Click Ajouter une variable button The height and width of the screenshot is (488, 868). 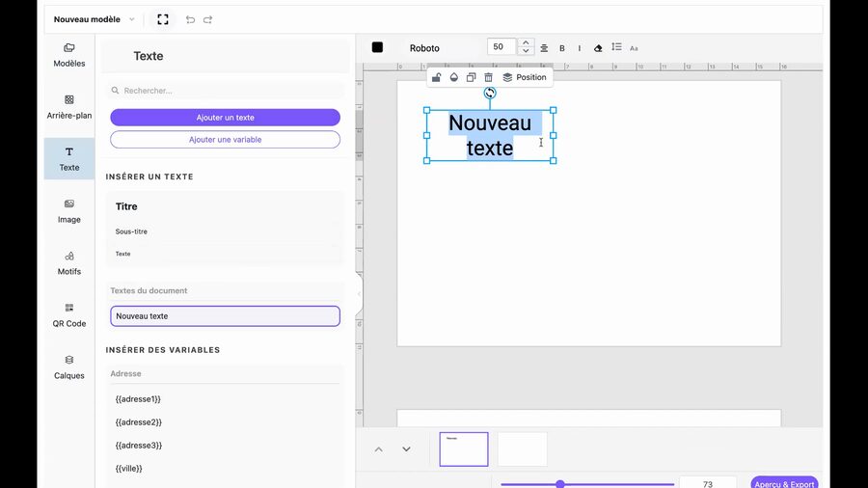226,140
